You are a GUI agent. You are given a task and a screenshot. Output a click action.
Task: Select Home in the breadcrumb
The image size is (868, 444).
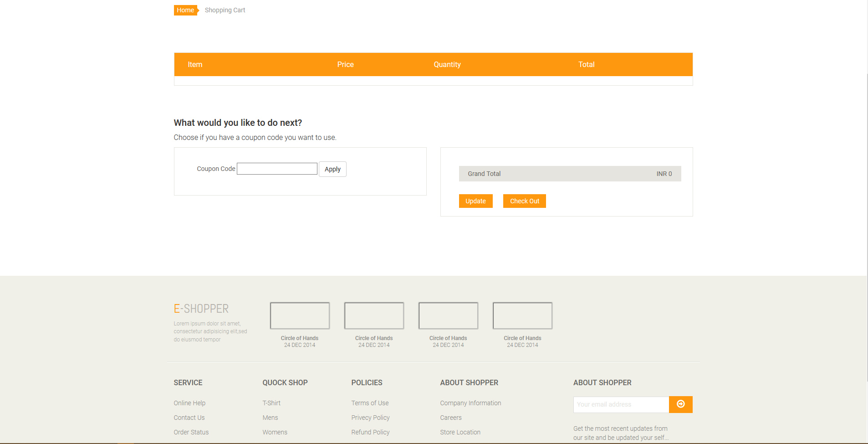point(185,10)
